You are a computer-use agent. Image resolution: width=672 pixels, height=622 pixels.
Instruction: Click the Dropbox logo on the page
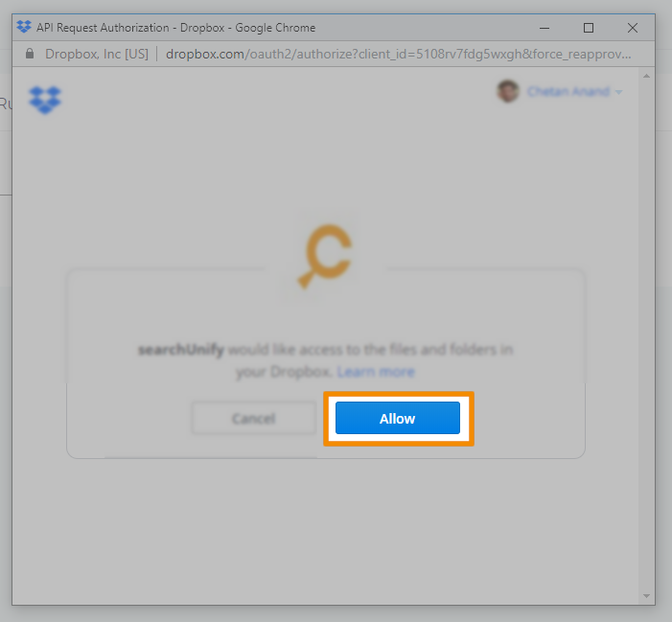pyautogui.click(x=45, y=100)
